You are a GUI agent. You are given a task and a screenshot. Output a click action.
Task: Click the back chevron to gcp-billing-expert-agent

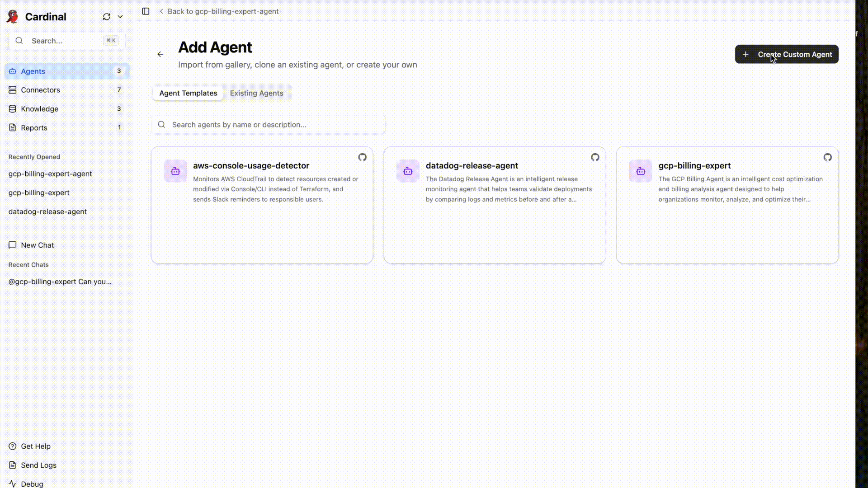click(161, 11)
